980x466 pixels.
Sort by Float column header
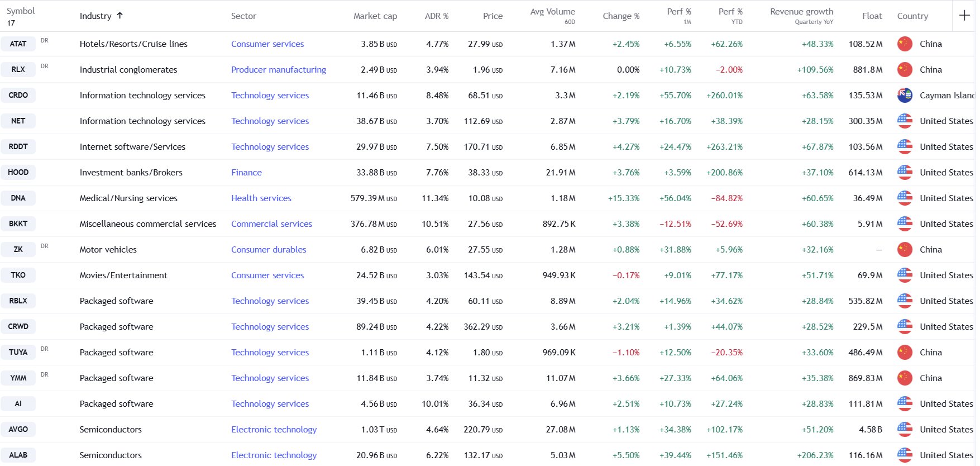point(872,16)
